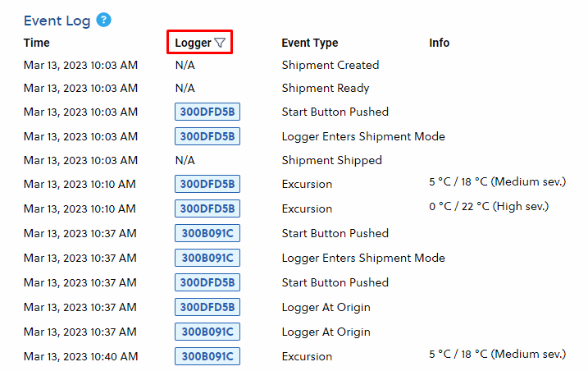
Task: Open the Event Log help icon
Action: [x=103, y=20]
